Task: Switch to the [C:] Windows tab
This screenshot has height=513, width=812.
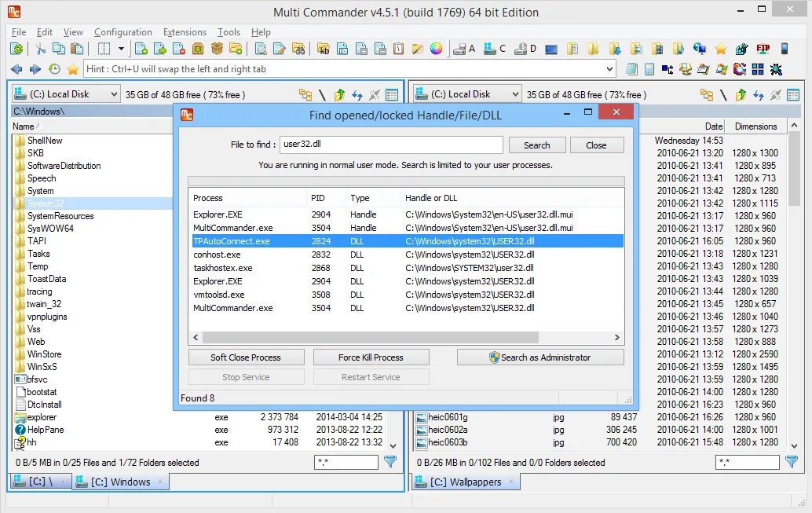Action: click(121, 482)
